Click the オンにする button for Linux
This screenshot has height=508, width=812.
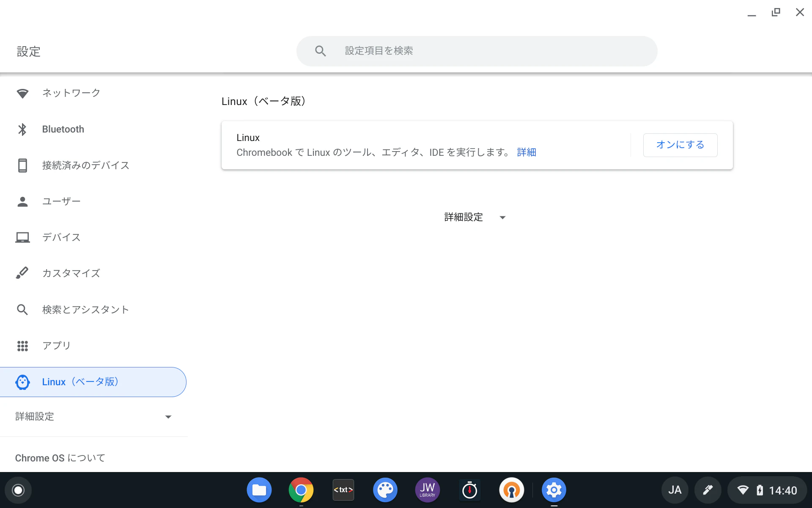click(680, 145)
